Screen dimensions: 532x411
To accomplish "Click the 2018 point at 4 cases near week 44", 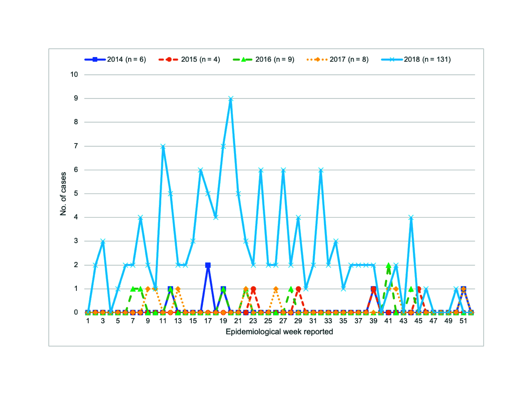I will click(411, 217).
